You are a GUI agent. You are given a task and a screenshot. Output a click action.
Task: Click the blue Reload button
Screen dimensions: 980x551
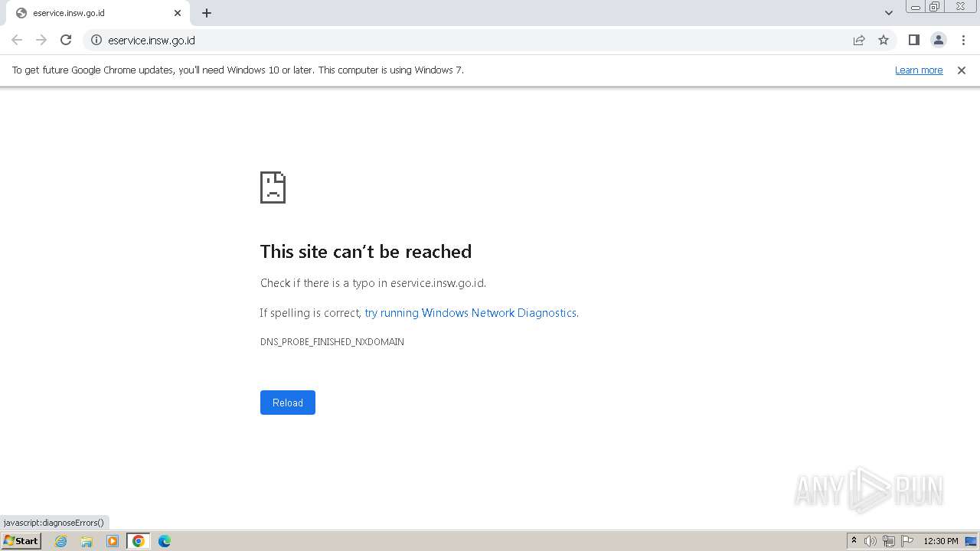[x=288, y=403]
